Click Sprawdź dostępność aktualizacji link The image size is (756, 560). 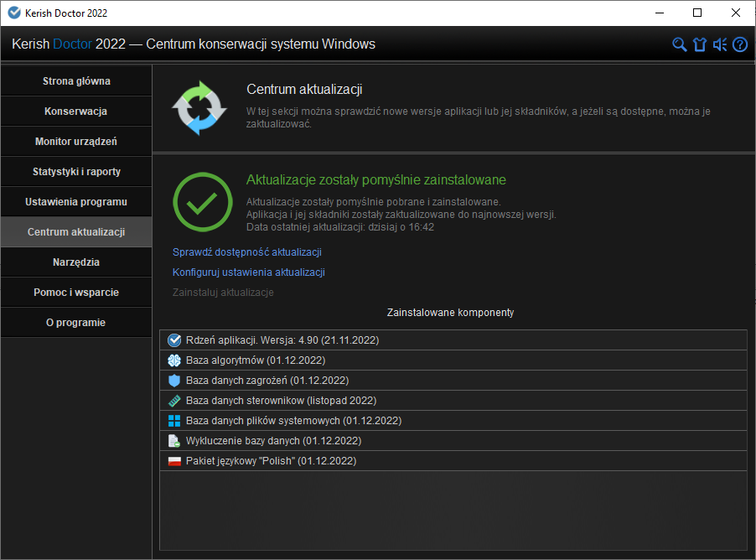[x=247, y=252]
